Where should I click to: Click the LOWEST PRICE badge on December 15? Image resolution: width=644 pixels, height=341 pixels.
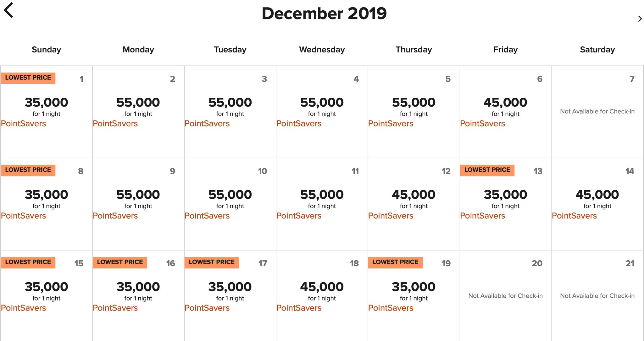(x=28, y=262)
